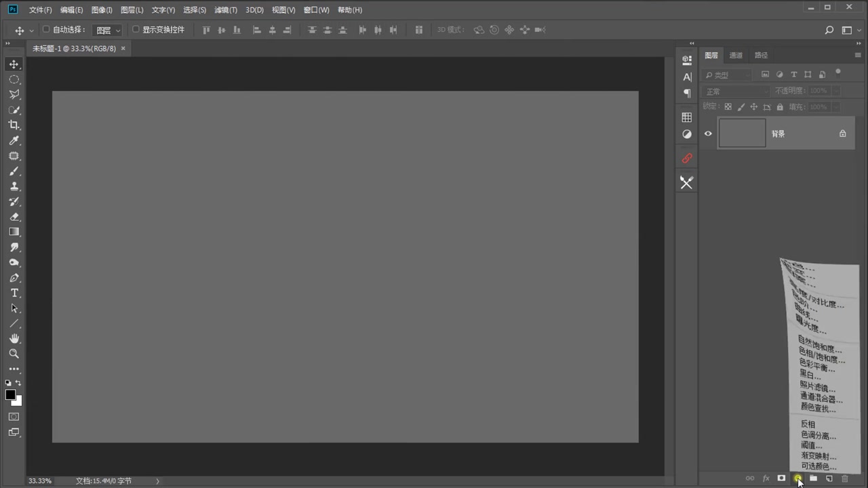
Task: Enable the 显示变换控件 checkbox
Action: (x=136, y=29)
